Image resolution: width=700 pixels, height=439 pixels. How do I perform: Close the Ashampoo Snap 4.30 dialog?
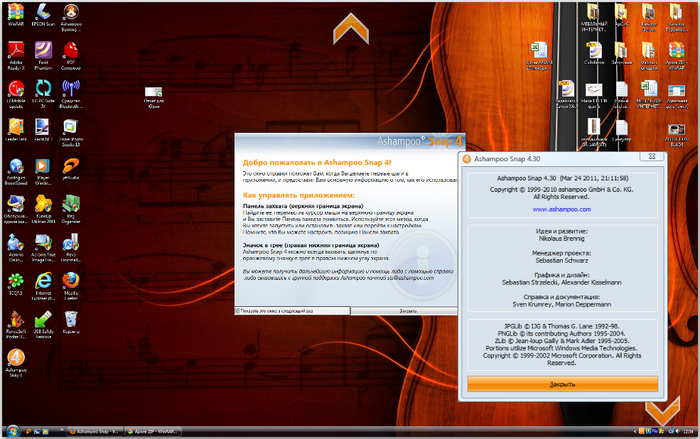(x=652, y=156)
